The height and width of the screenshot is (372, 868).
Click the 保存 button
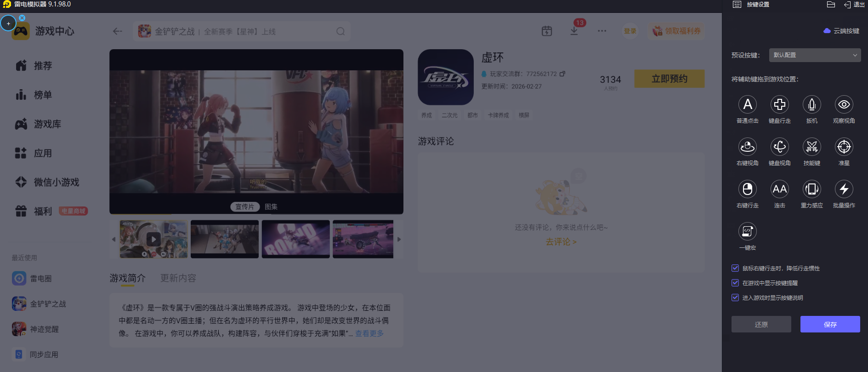830,324
